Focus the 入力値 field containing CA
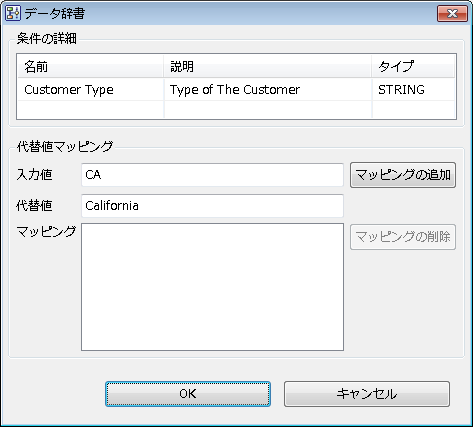The height and width of the screenshot is (427, 473). [x=212, y=175]
